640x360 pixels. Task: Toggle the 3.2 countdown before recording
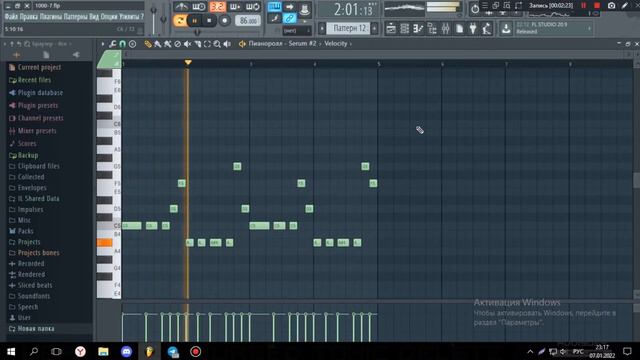[217, 7]
